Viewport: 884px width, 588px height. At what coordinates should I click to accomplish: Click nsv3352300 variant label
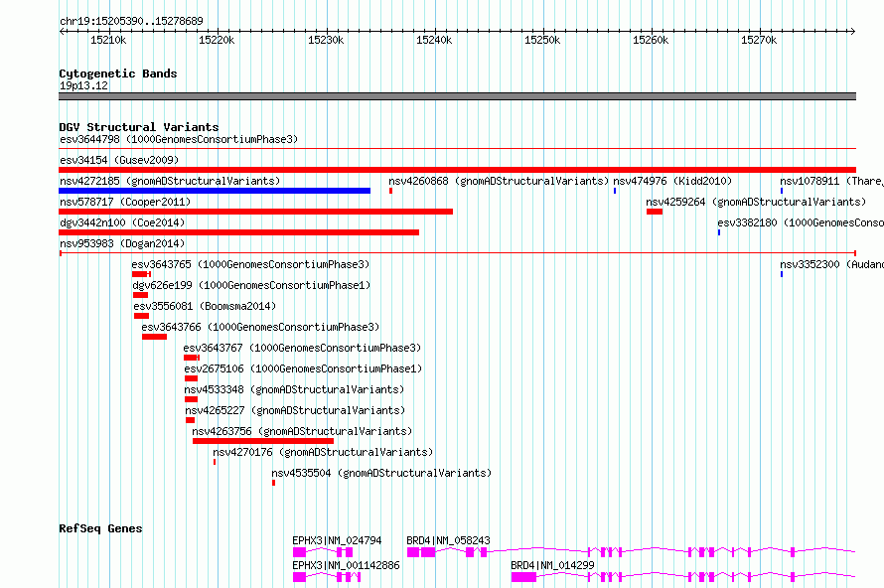tap(831, 264)
